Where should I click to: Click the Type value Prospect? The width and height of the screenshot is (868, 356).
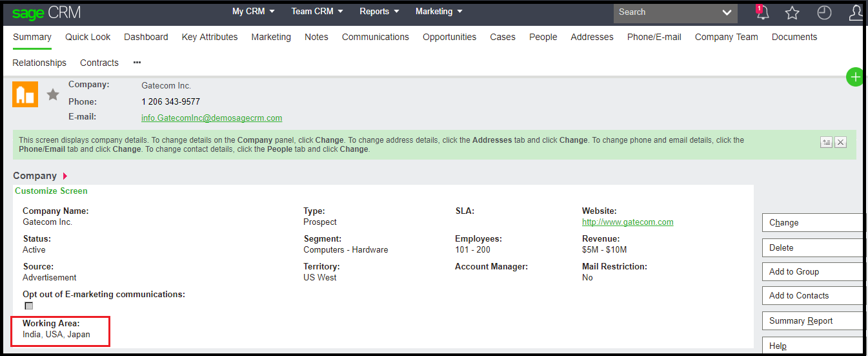coord(320,222)
